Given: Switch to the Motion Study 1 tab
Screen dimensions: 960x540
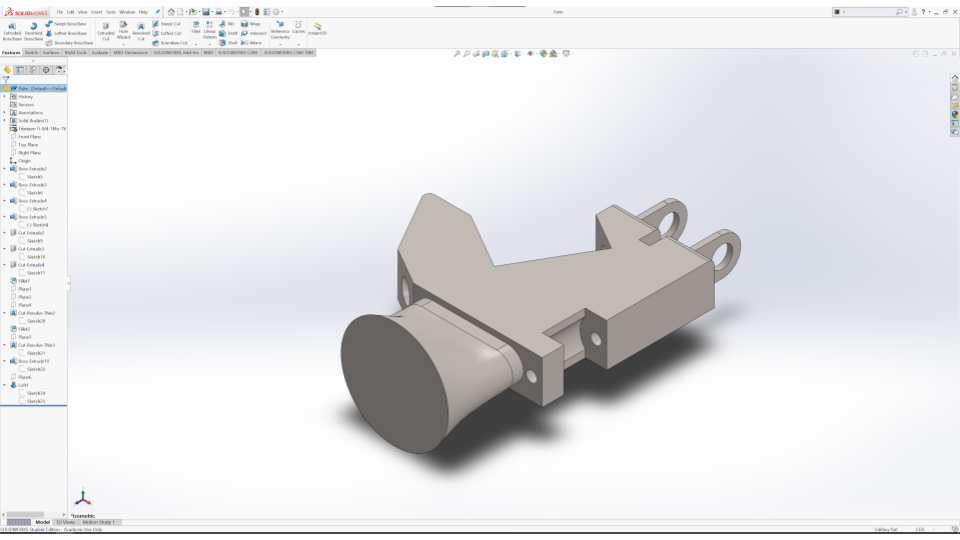Looking at the screenshot, I should (x=98, y=522).
